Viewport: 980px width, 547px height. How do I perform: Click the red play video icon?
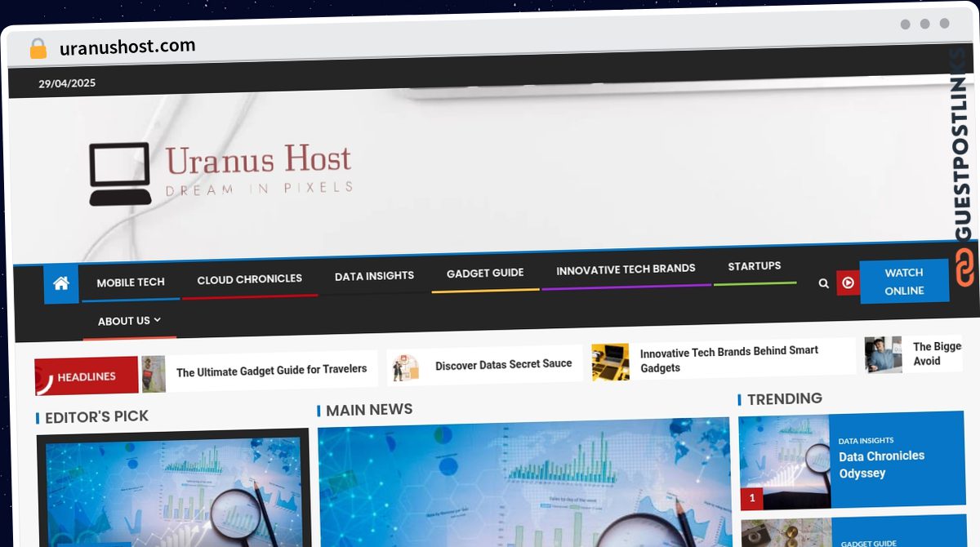coord(848,282)
